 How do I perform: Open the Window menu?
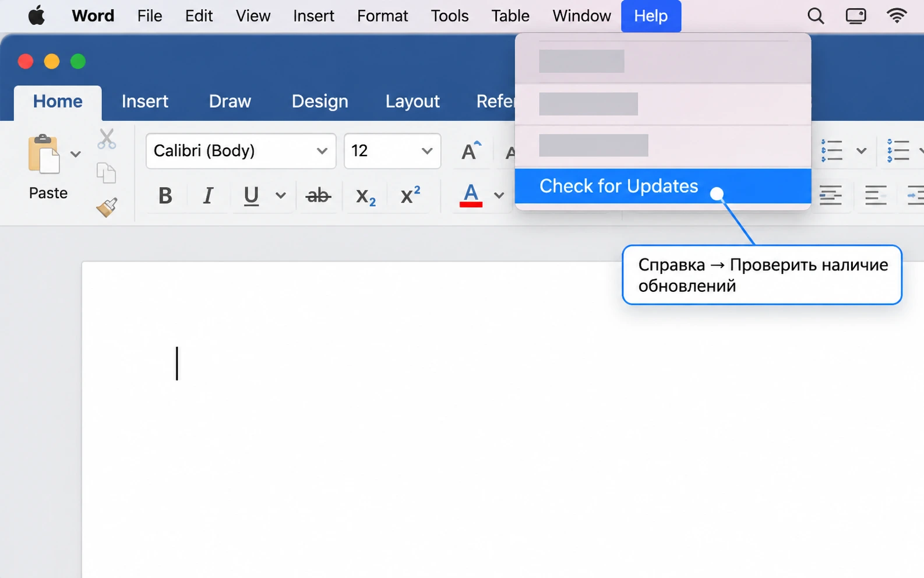coord(581,16)
